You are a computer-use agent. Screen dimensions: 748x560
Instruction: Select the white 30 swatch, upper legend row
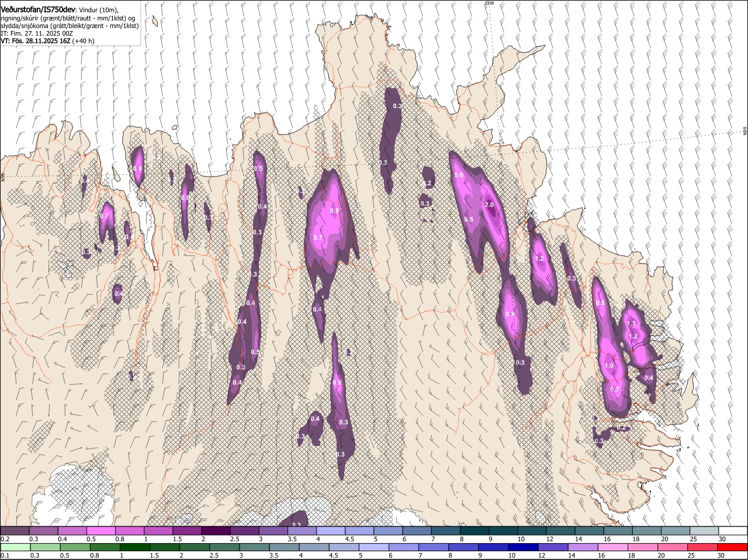point(732,531)
